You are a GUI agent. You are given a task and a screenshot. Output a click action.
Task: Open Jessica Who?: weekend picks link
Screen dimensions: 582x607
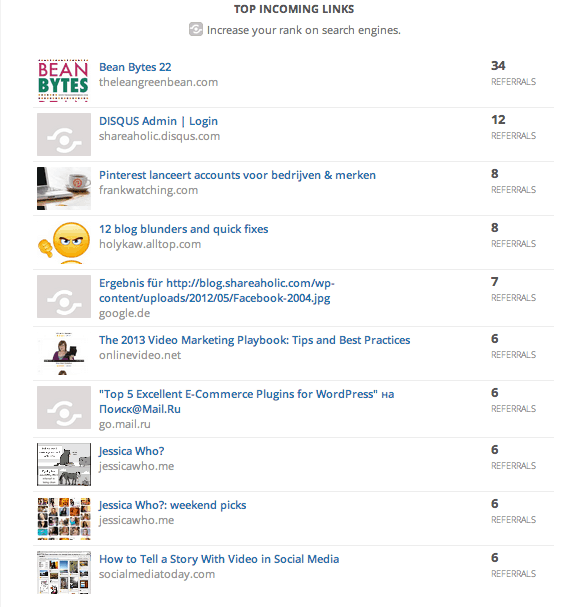[172, 505]
